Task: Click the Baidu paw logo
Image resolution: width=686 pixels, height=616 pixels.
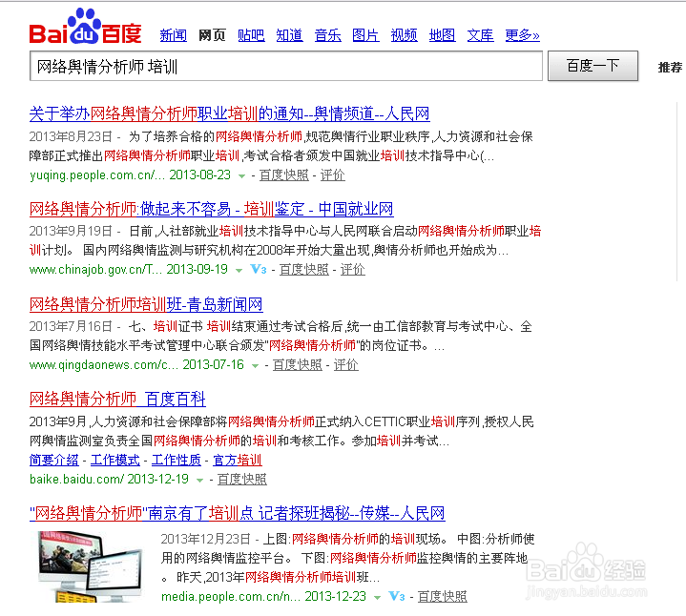Action: pyautogui.click(x=85, y=26)
